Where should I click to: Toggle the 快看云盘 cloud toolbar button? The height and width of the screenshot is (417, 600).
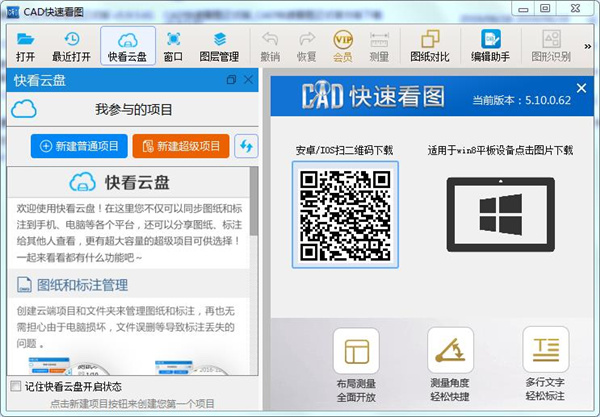127,46
